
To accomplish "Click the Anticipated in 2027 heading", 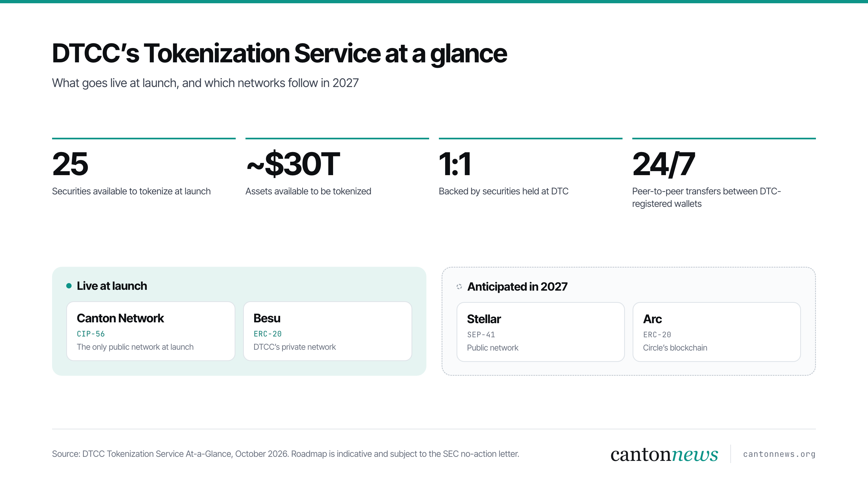I will tap(517, 287).
